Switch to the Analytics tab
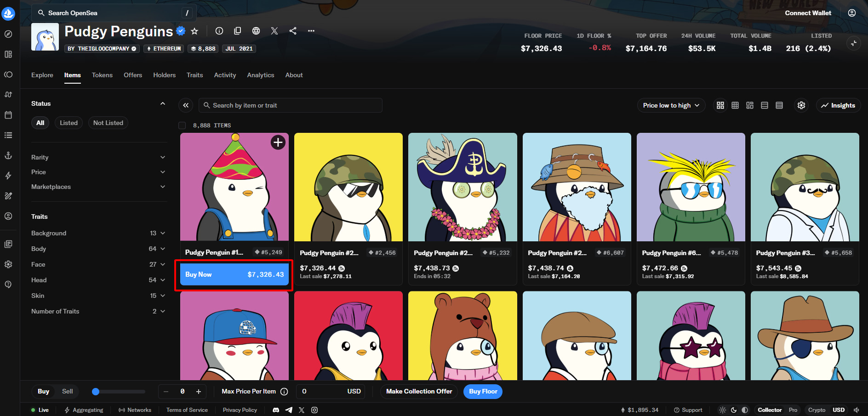This screenshot has height=416, width=868. coord(261,75)
